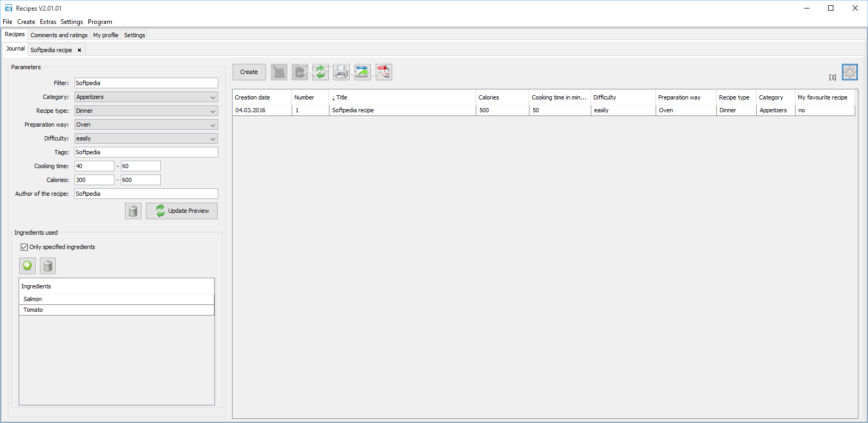The height and width of the screenshot is (423, 868).
Task: Add an ingredient with the green plus icon
Action: 27,266
